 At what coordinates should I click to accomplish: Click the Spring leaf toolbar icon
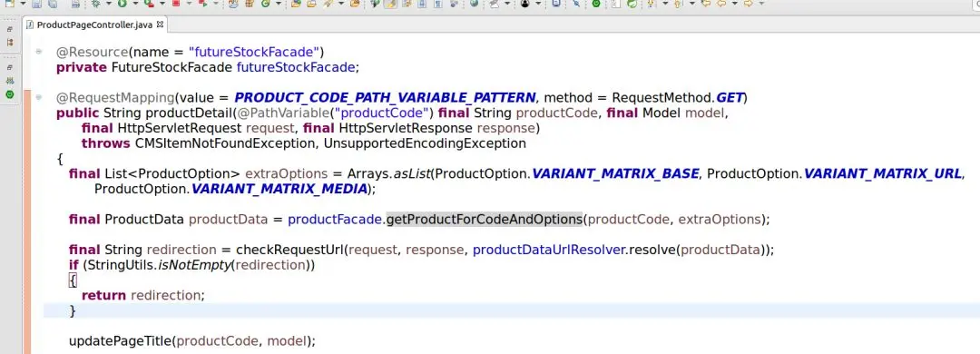(x=632, y=4)
